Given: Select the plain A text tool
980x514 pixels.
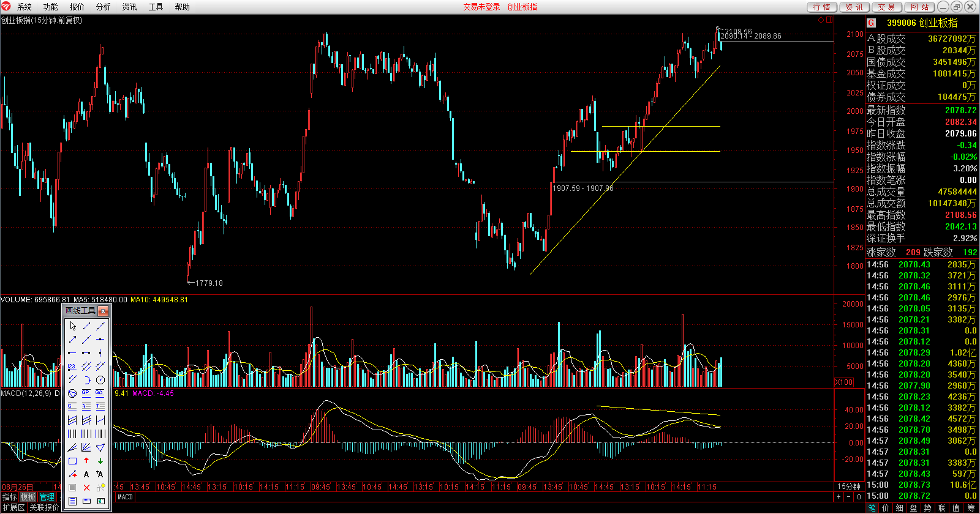Looking at the screenshot, I should (x=86, y=474).
